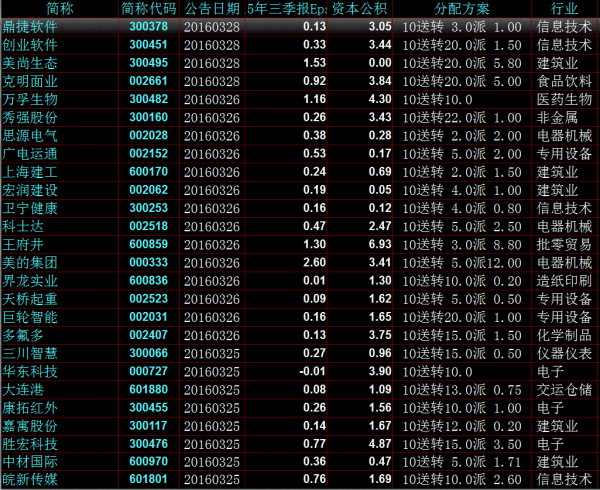Click the 中材国际 plan 10送转 5.0派 1.71
Screen dimensions: 600x490
point(462,462)
